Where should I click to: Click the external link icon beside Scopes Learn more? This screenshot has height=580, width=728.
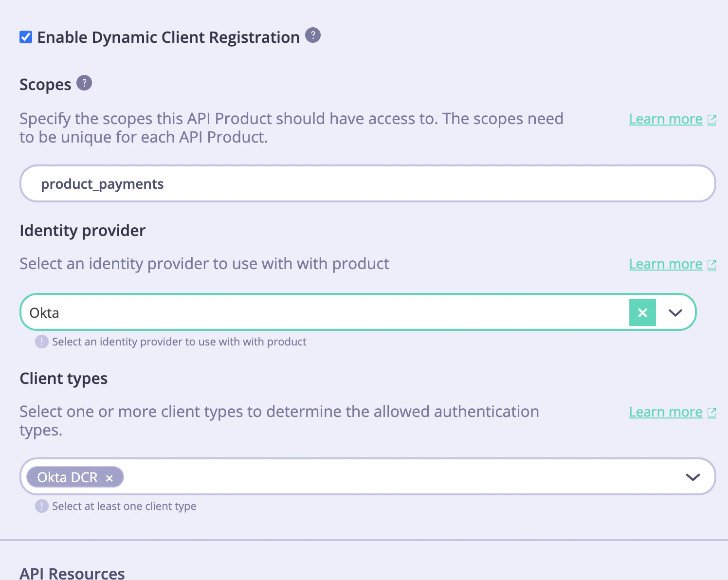[712, 119]
